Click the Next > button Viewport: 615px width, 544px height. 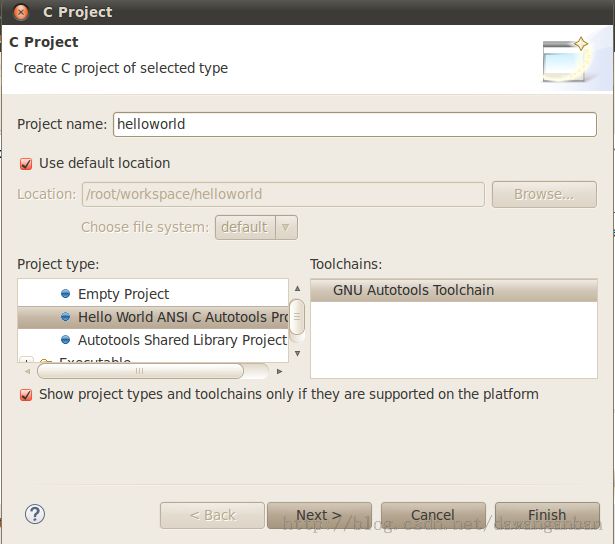pyautogui.click(x=319, y=515)
